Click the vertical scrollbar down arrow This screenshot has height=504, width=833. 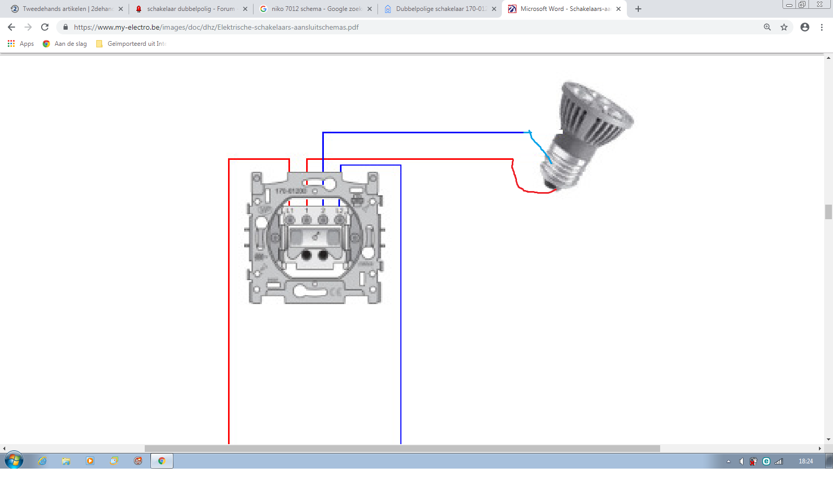click(828, 439)
